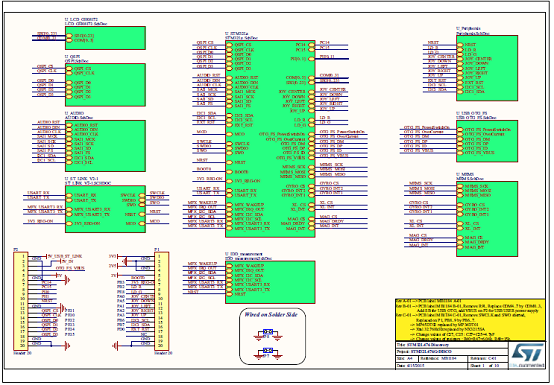Click the BOOT0 port on the STM32Lx block

[x=229, y=172]
